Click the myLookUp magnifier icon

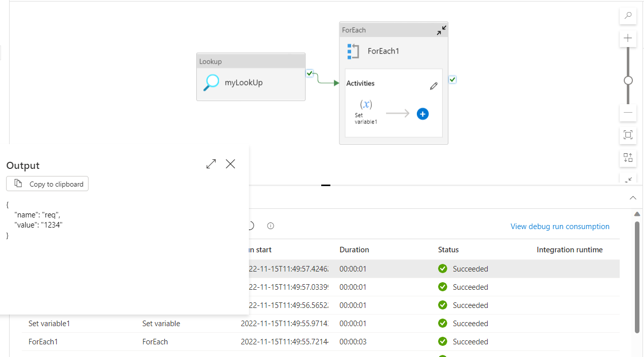(x=211, y=82)
